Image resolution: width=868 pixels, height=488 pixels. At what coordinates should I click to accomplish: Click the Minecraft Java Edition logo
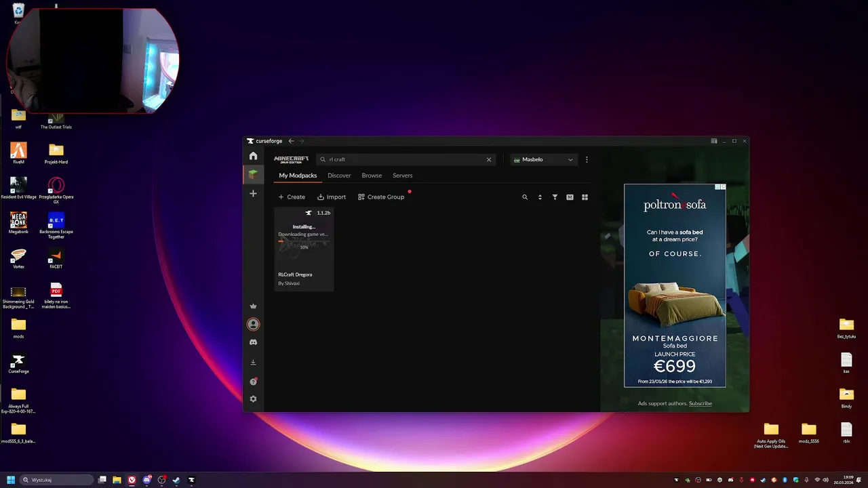click(x=291, y=159)
